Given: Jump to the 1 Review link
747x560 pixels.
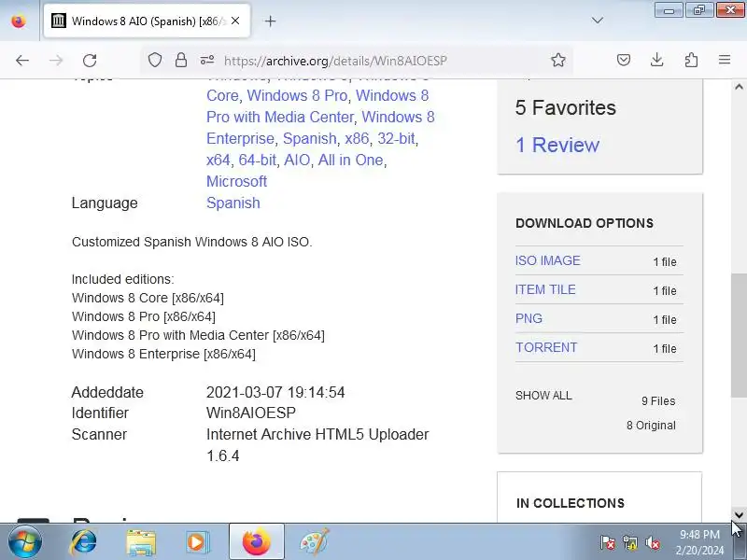Looking at the screenshot, I should pyautogui.click(x=557, y=145).
